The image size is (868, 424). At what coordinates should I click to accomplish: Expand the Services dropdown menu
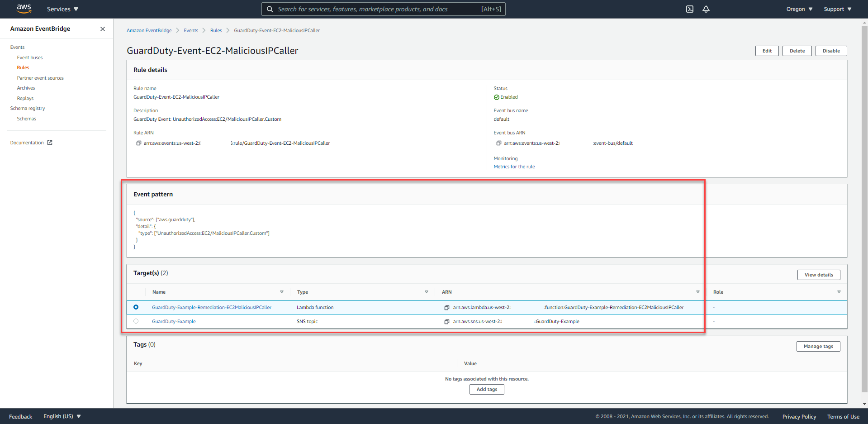(63, 9)
